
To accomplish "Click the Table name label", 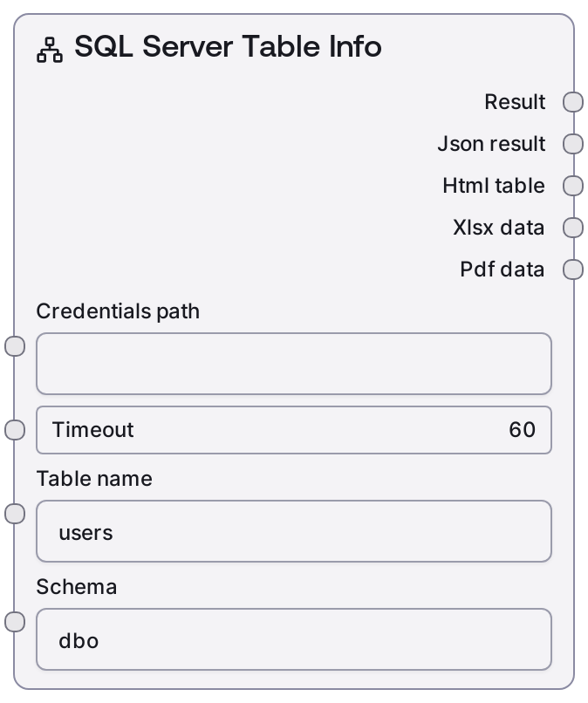I will [94, 479].
